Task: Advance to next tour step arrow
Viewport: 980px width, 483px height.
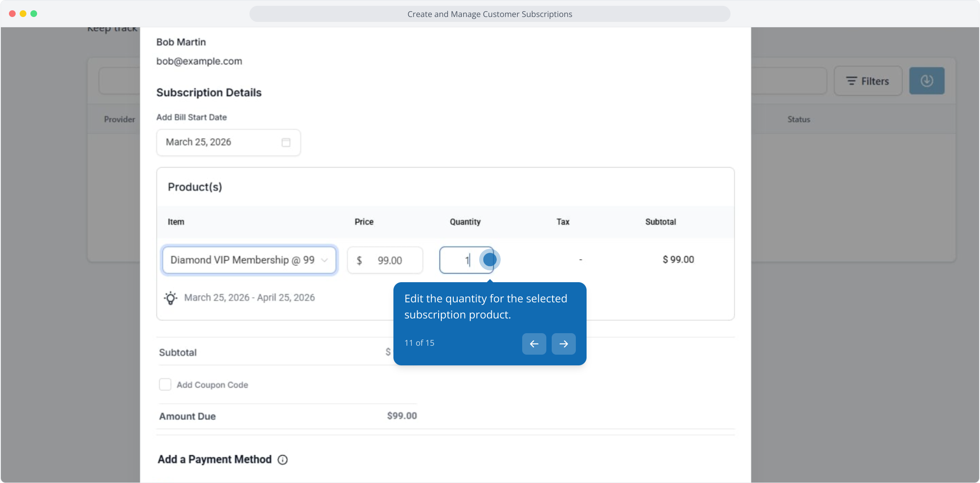Action: point(563,344)
